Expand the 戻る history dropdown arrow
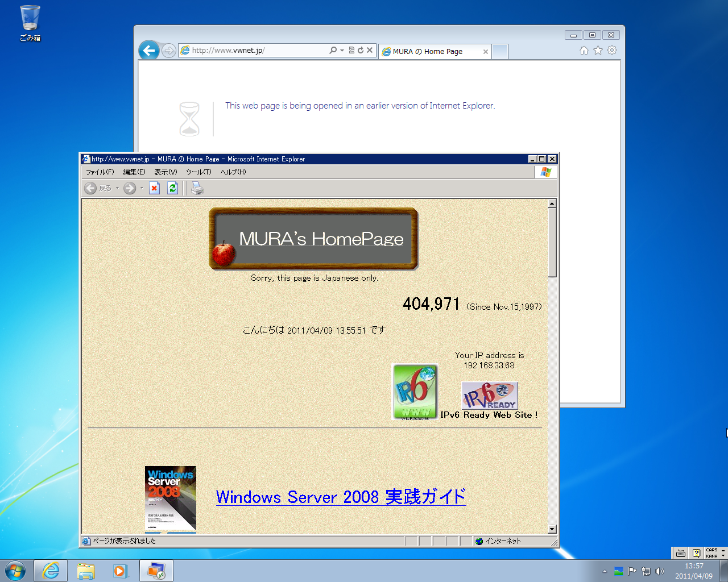 click(118, 188)
